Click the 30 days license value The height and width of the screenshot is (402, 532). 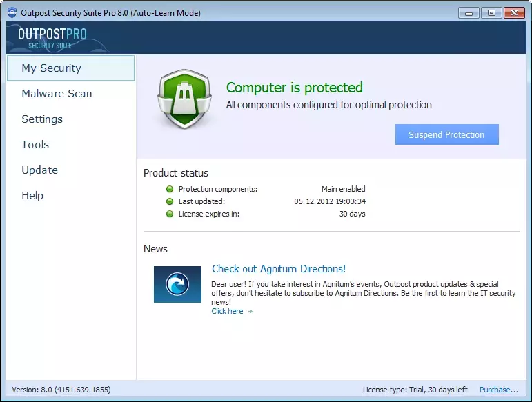pyautogui.click(x=352, y=214)
